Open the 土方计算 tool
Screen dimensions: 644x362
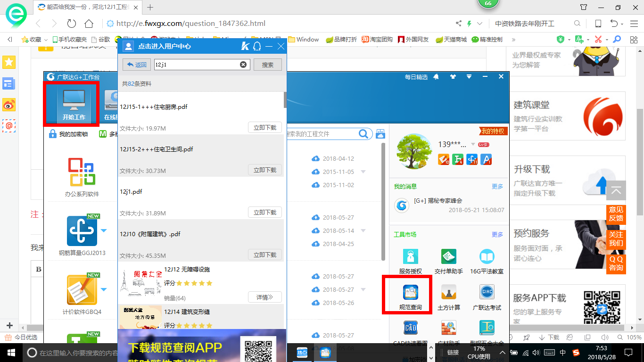click(x=449, y=298)
